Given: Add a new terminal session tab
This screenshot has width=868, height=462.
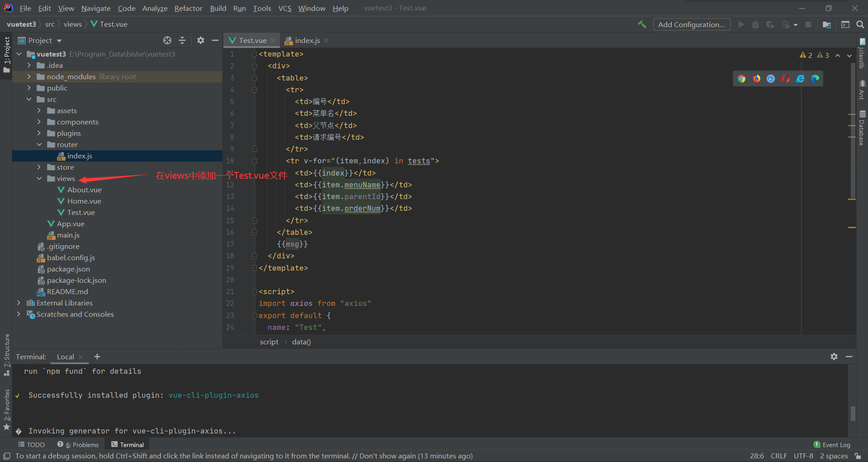Looking at the screenshot, I should coord(97,357).
